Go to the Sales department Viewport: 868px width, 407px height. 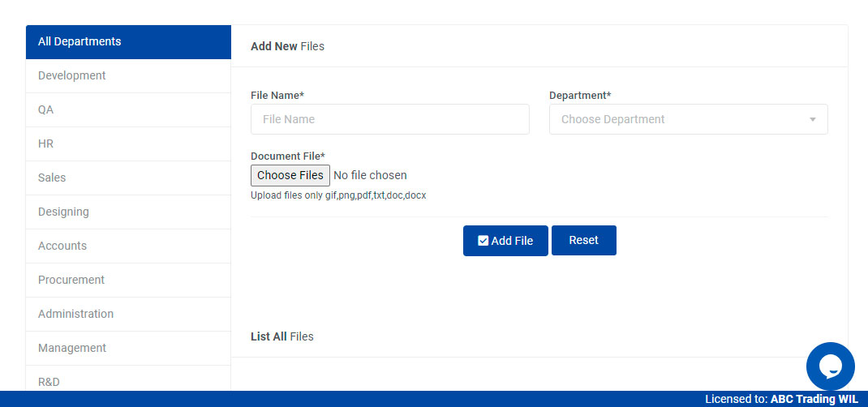128,178
